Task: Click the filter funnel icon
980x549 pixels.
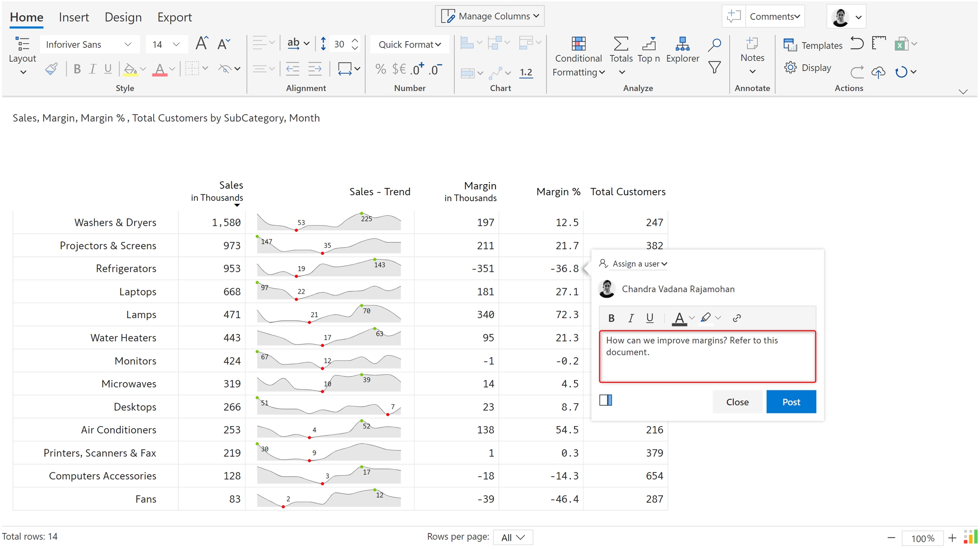Action: [715, 67]
